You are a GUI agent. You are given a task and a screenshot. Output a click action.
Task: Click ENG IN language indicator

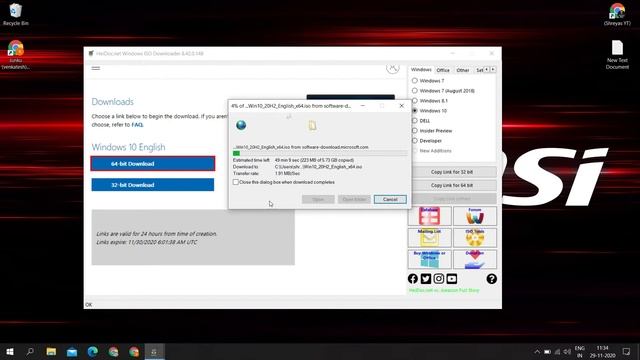pyautogui.click(x=580, y=352)
